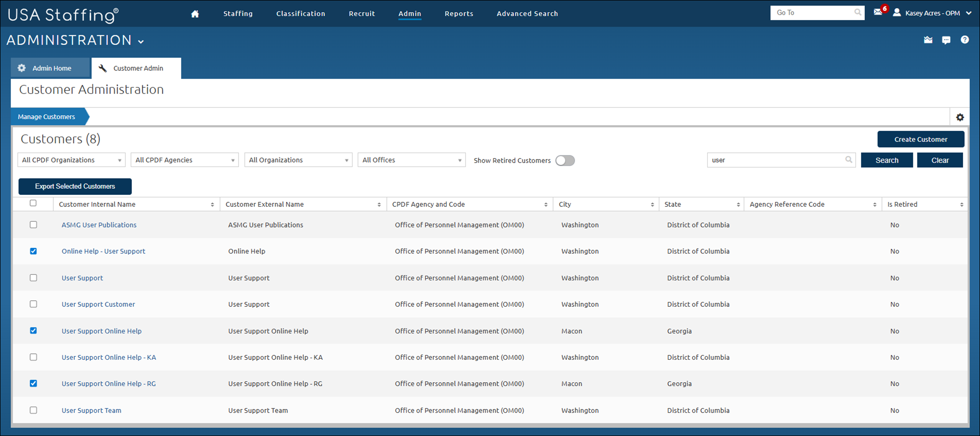Screen dimensions: 980x436
Task: Click the red badge showing 6 notifications
Action: tap(885, 8)
